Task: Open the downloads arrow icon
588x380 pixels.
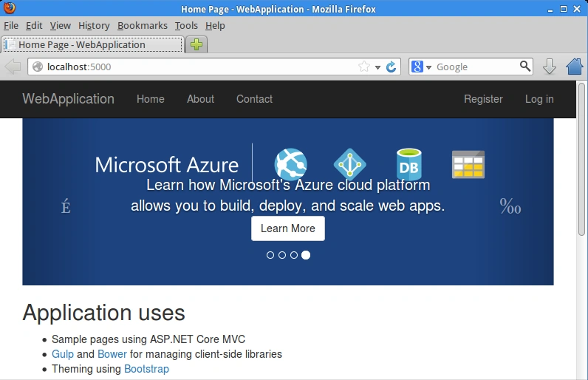Action: 550,67
